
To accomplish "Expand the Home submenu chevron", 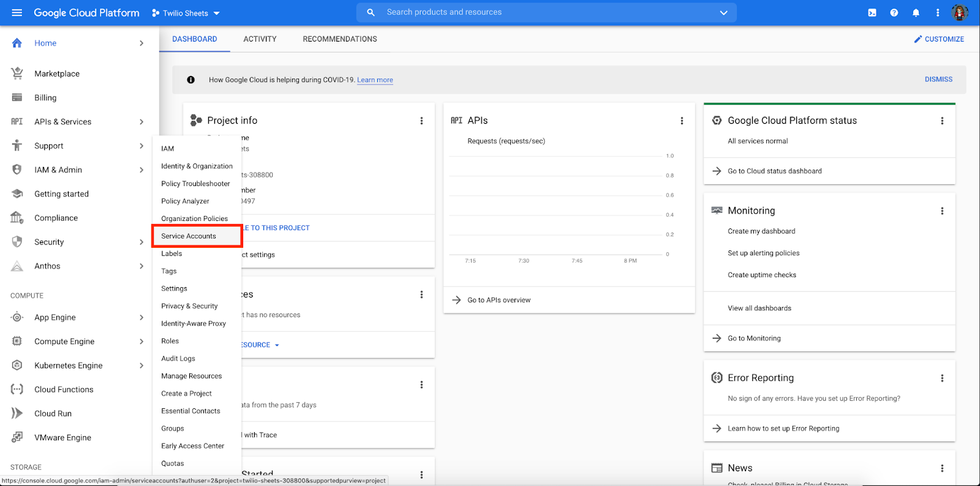I will pos(141,43).
